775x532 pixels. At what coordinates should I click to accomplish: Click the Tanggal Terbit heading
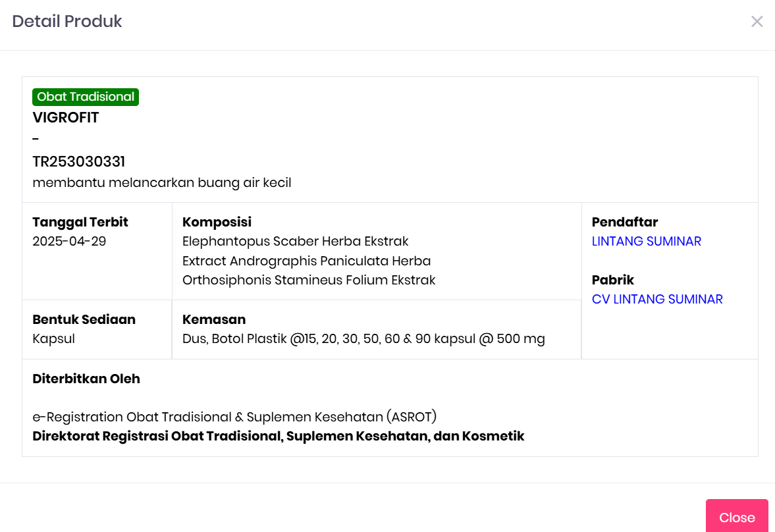click(x=80, y=223)
